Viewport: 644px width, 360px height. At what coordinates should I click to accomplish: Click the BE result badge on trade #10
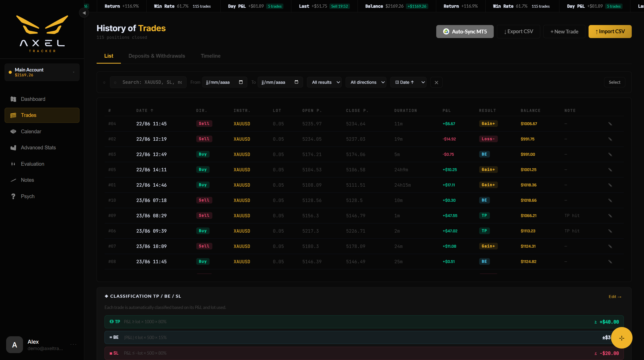pos(484,200)
